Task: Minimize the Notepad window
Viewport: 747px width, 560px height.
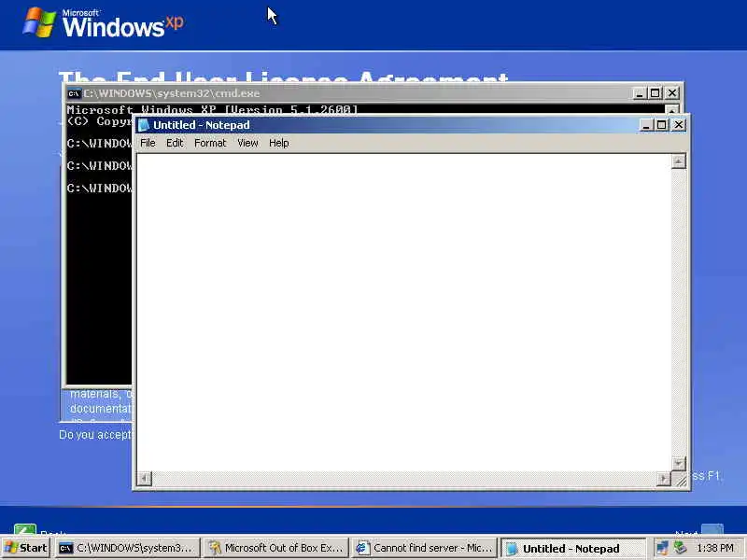Action: [645, 125]
